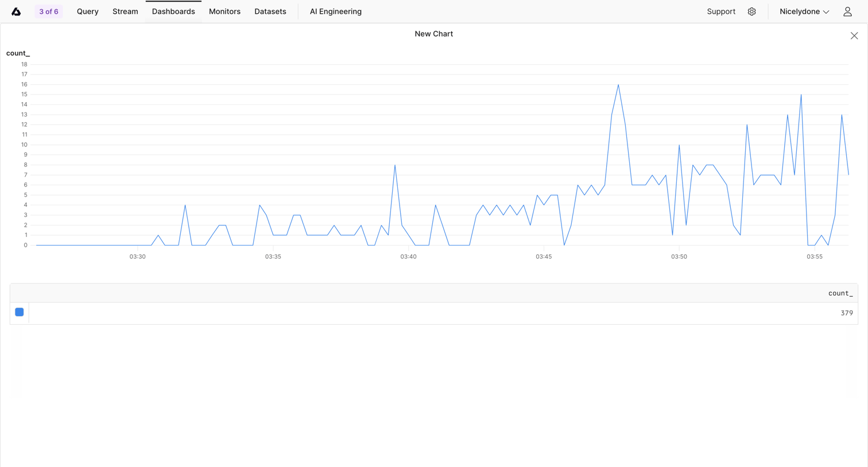Click the Axiom logo icon
The image size is (868, 467).
[16, 11]
